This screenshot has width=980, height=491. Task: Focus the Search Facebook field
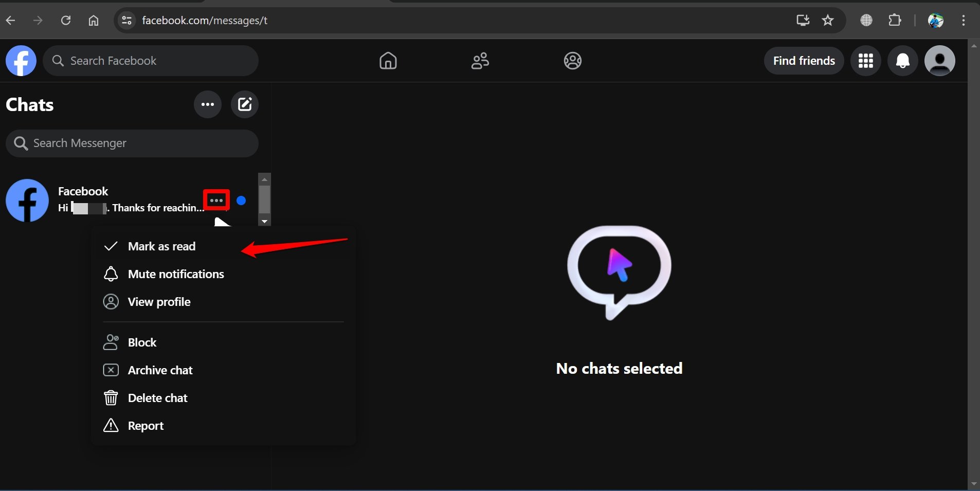point(151,61)
